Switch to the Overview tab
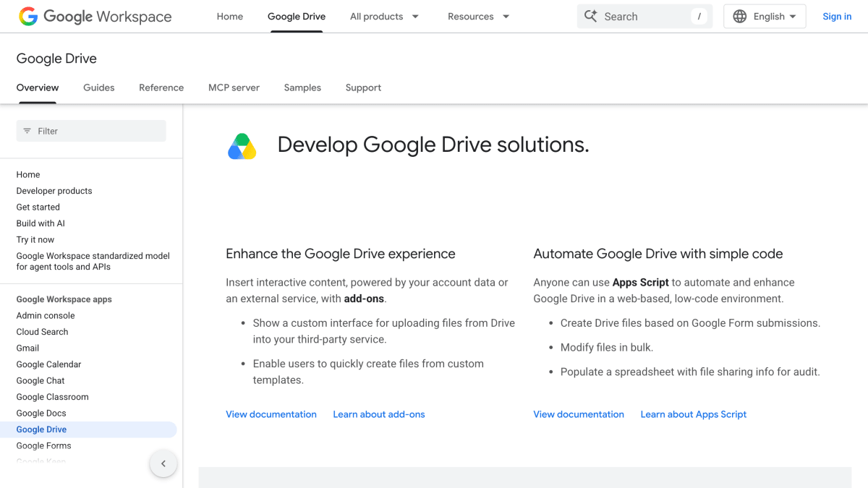The height and width of the screenshot is (488, 868). tap(38, 87)
